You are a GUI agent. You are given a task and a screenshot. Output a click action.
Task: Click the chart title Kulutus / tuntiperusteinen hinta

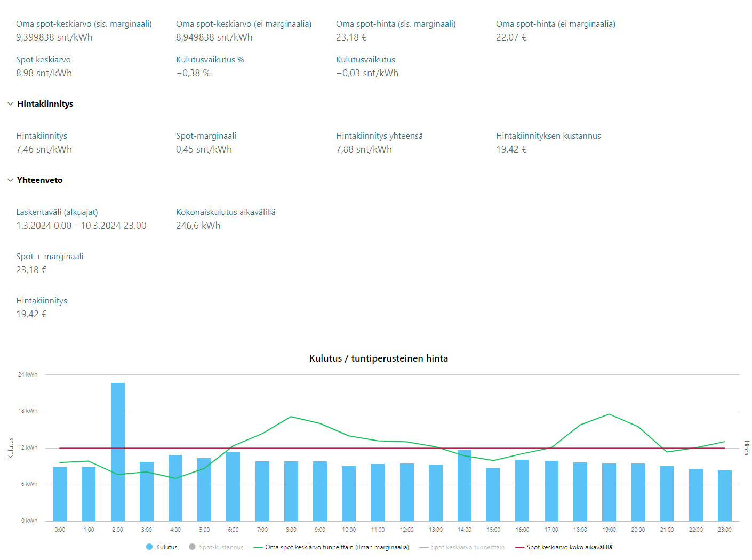(378, 358)
